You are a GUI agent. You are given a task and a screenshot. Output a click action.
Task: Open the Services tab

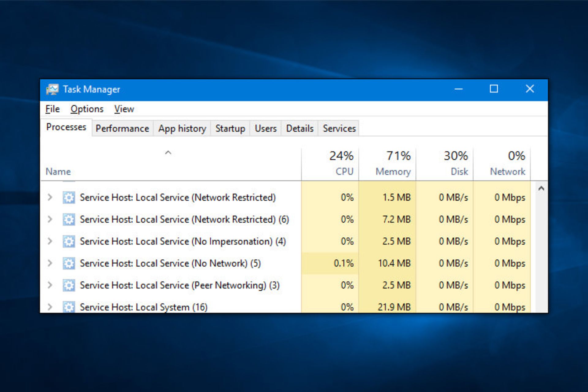point(339,128)
